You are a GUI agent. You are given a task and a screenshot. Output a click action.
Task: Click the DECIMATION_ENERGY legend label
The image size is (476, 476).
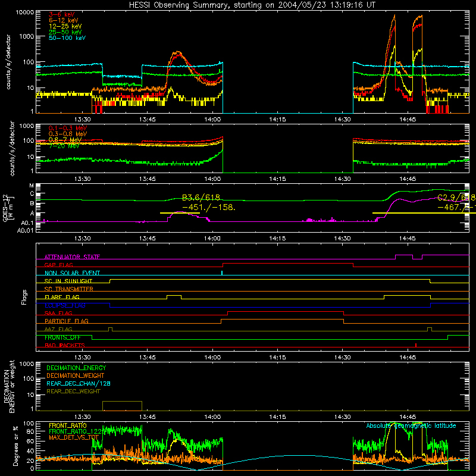point(76,368)
